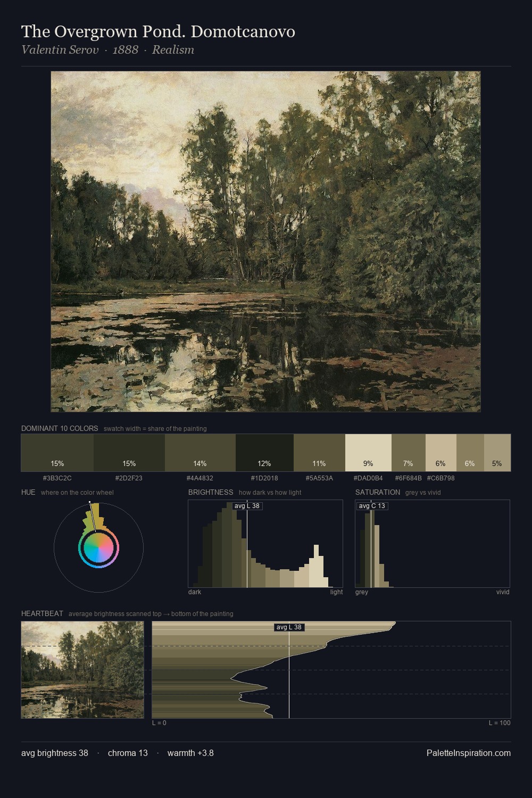Select the #2D2F23 color swatch
Screen dimensions: 532x798
click(129, 453)
